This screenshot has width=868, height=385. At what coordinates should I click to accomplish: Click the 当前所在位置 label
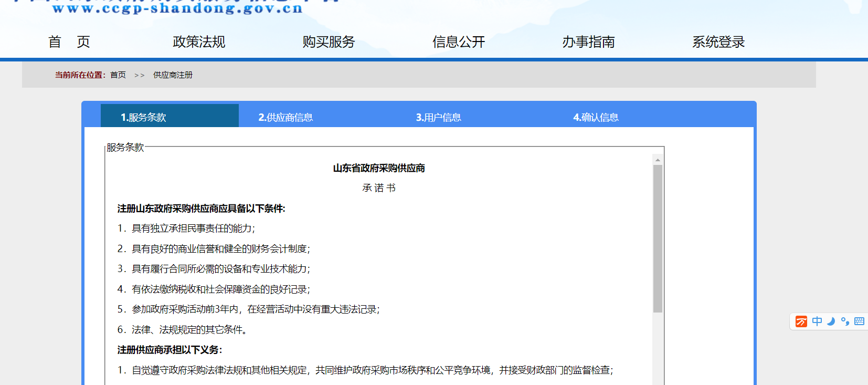click(80, 75)
